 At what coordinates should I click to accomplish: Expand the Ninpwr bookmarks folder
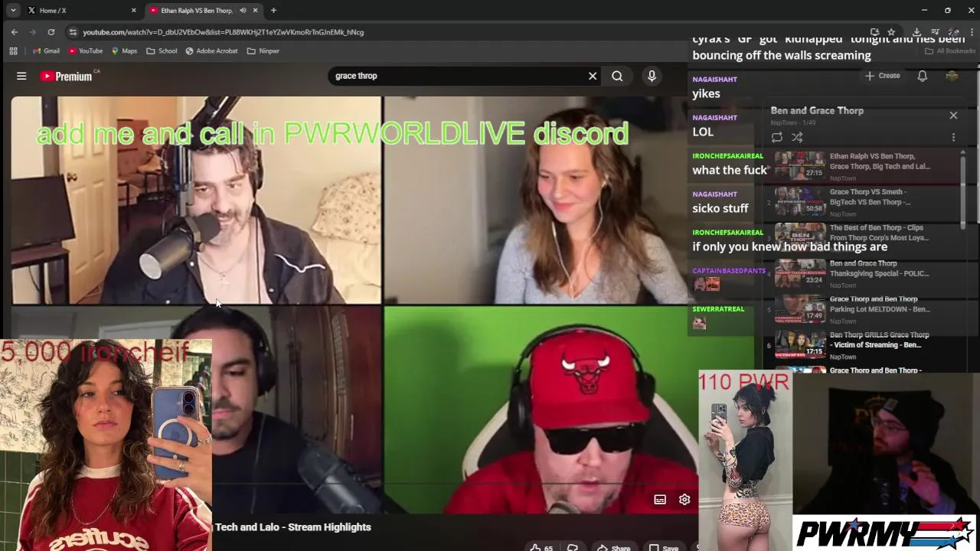click(x=263, y=51)
